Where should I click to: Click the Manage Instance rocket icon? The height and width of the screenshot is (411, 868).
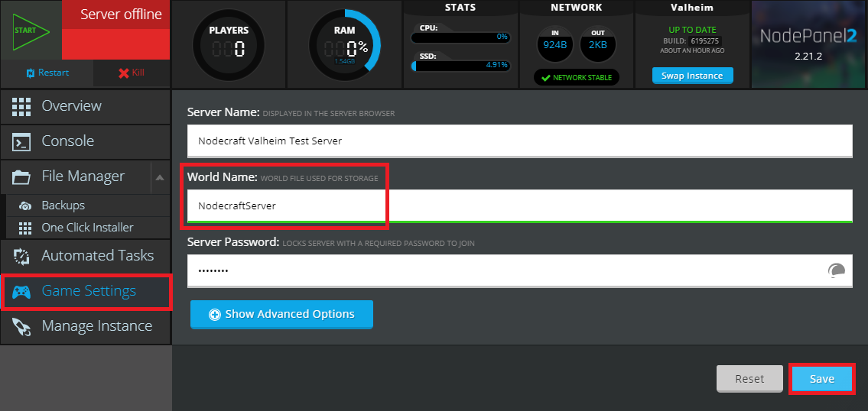click(x=21, y=327)
